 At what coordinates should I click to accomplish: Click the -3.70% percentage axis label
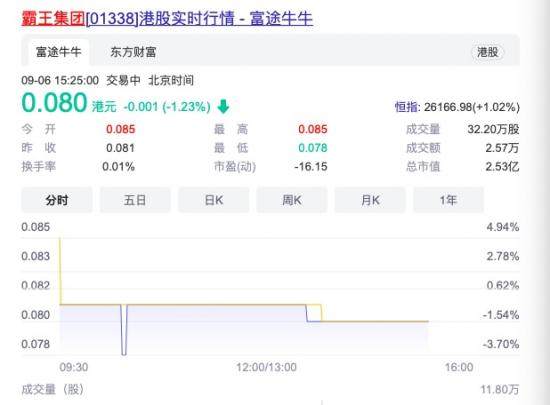click(x=501, y=344)
